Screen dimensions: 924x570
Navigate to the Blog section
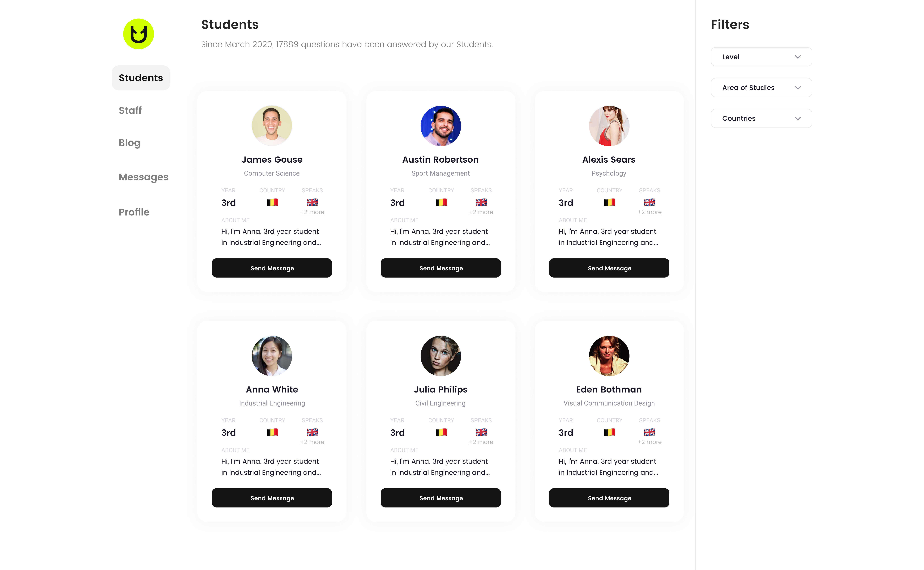coord(129,143)
